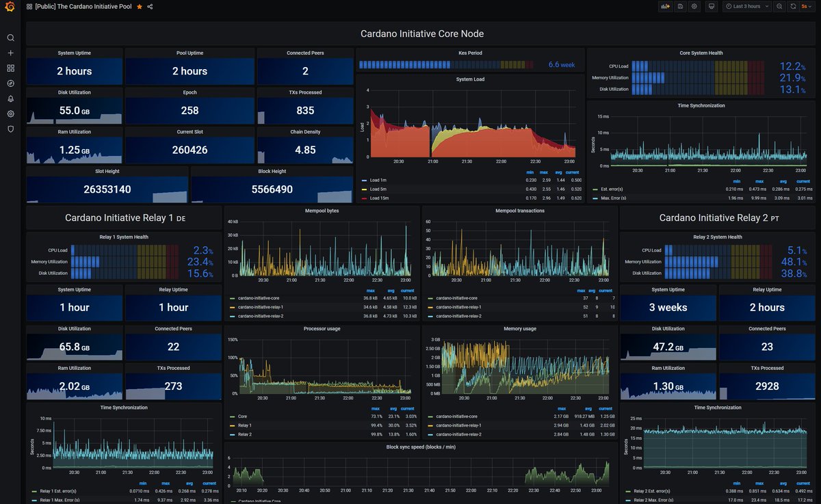Image resolution: width=821 pixels, height=504 pixels.
Task: Toggle the Load 1m series in legend
Action: [377, 181]
